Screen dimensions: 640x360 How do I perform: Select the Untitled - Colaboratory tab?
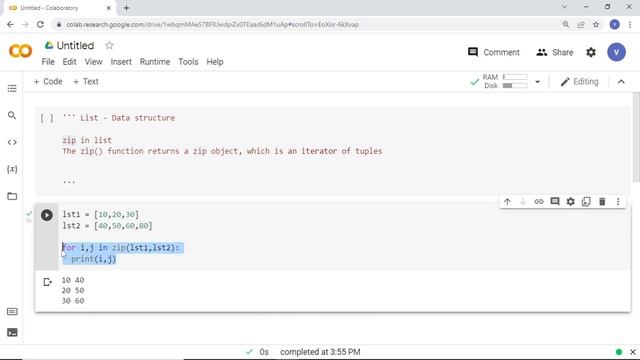point(59,8)
